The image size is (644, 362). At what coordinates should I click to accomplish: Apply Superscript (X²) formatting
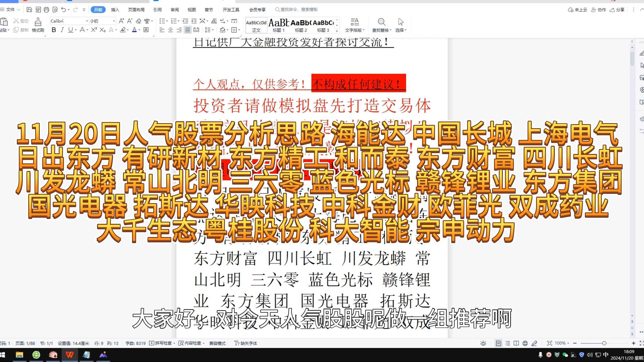pyautogui.click(x=94, y=30)
